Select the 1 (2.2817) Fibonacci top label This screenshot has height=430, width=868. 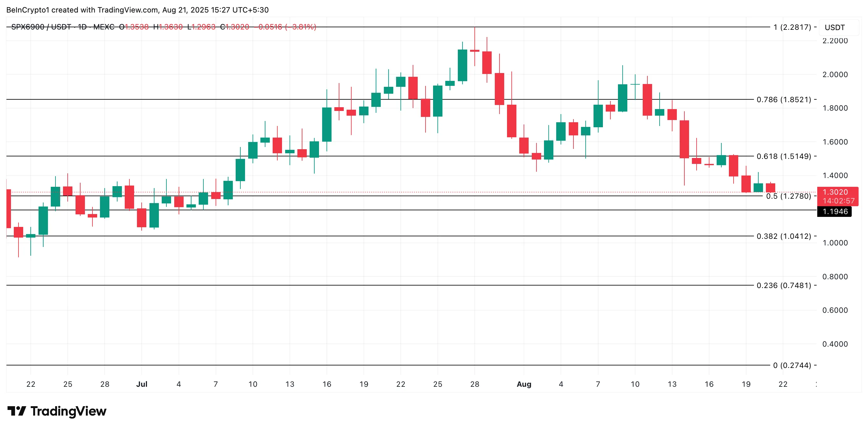click(792, 27)
